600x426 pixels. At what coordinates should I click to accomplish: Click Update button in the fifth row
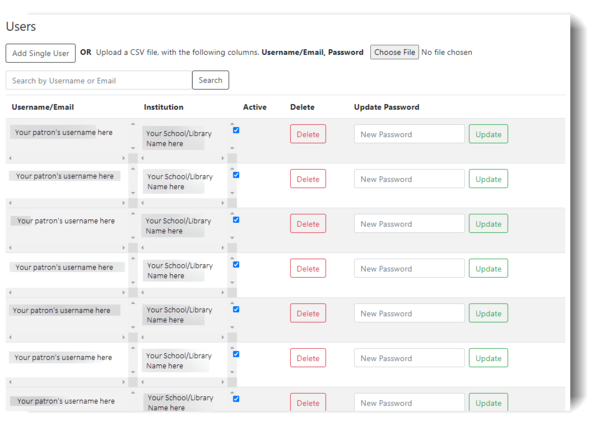(x=488, y=313)
